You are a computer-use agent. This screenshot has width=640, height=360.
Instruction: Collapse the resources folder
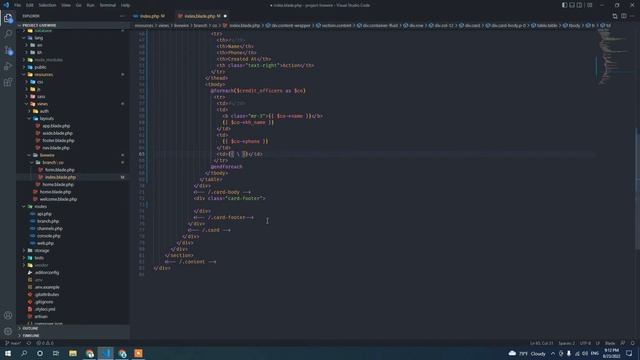43,75
